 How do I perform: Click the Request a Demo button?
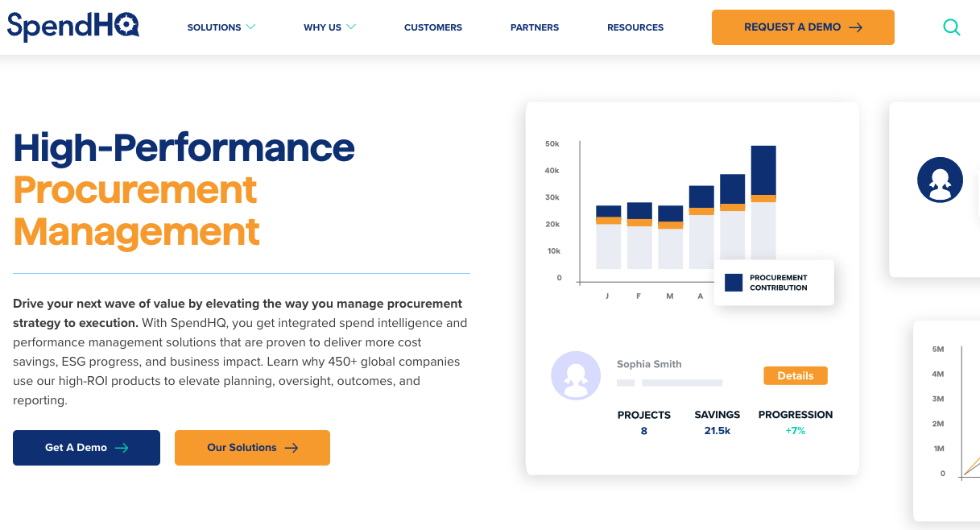click(x=803, y=27)
